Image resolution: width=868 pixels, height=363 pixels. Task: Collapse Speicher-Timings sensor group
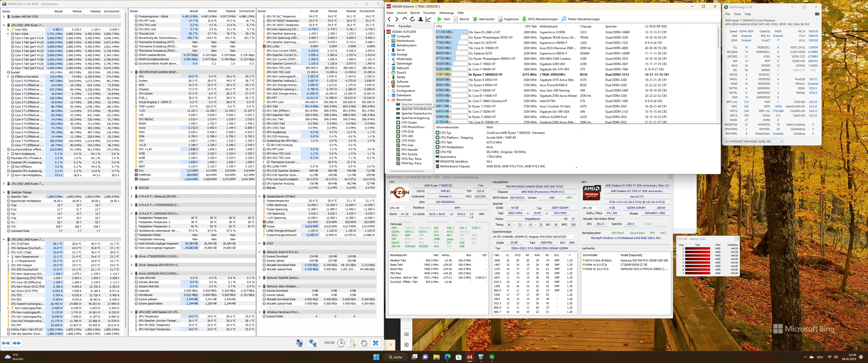4,192
